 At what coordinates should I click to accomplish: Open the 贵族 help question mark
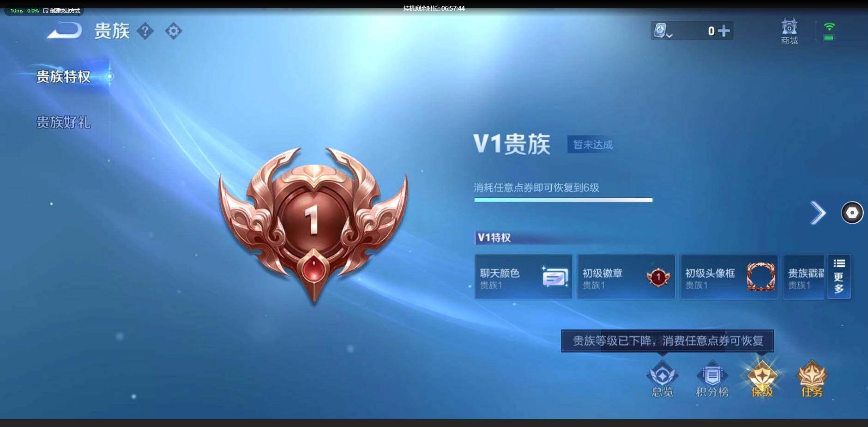(x=145, y=31)
